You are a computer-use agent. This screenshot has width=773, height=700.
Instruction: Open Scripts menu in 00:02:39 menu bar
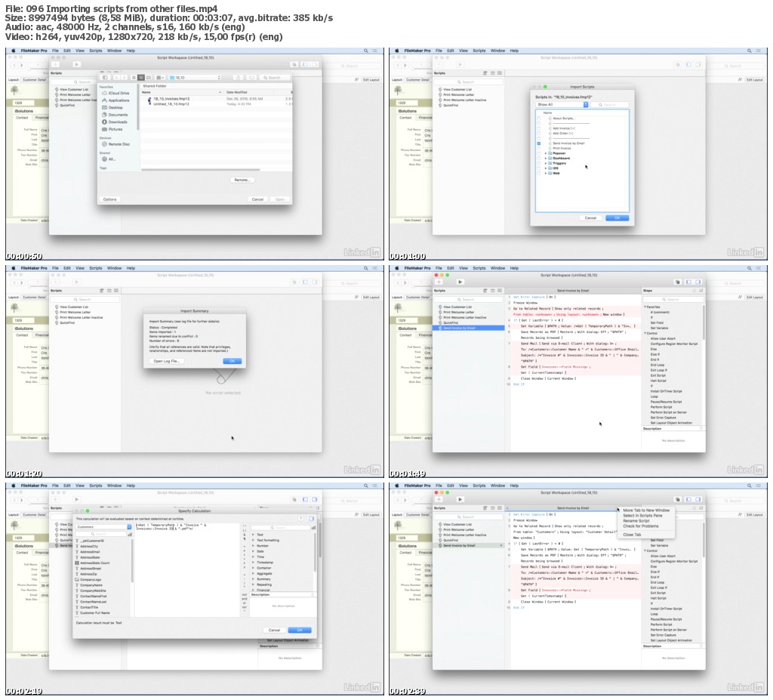coord(479,486)
